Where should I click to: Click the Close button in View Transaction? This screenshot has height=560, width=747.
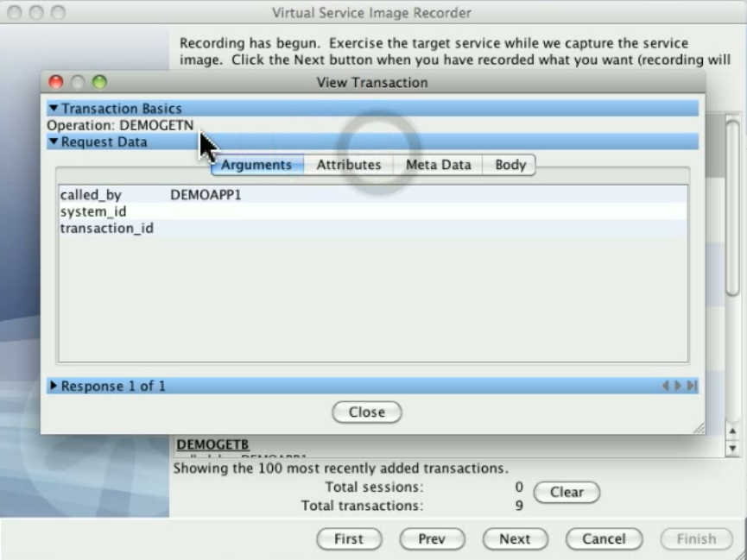point(367,412)
